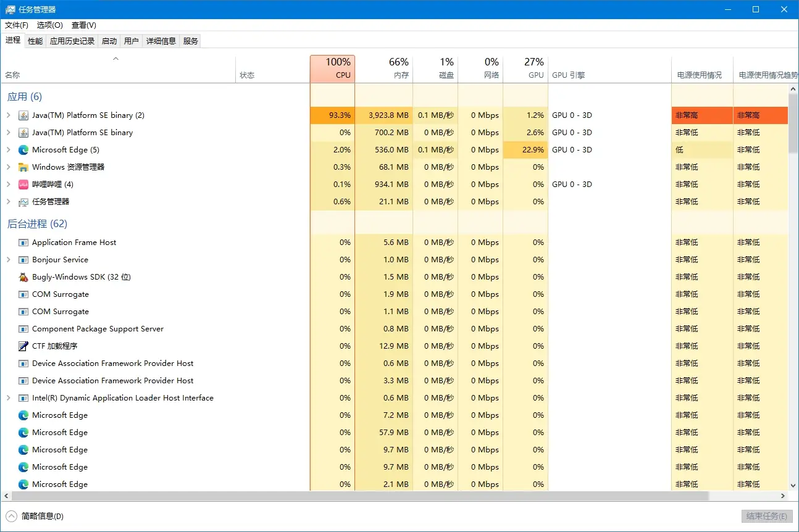
Task: Click the COM Surrogate icon with 1.1 MB
Action: (x=23, y=312)
